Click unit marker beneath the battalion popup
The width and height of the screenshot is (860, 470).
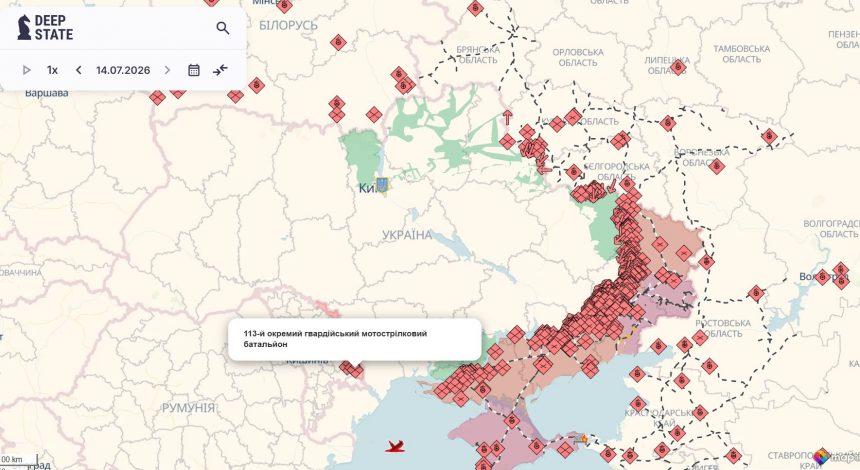point(352,369)
